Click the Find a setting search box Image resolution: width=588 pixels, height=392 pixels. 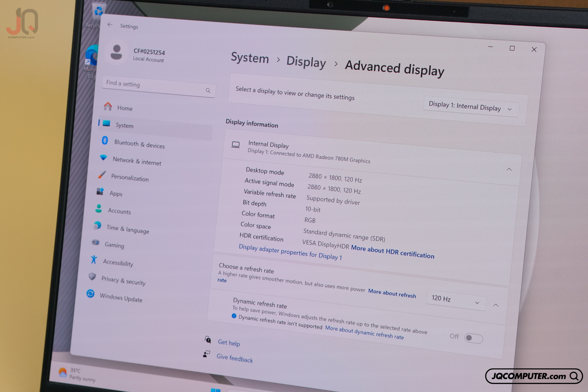pyautogui.click(x=159, y=87)
